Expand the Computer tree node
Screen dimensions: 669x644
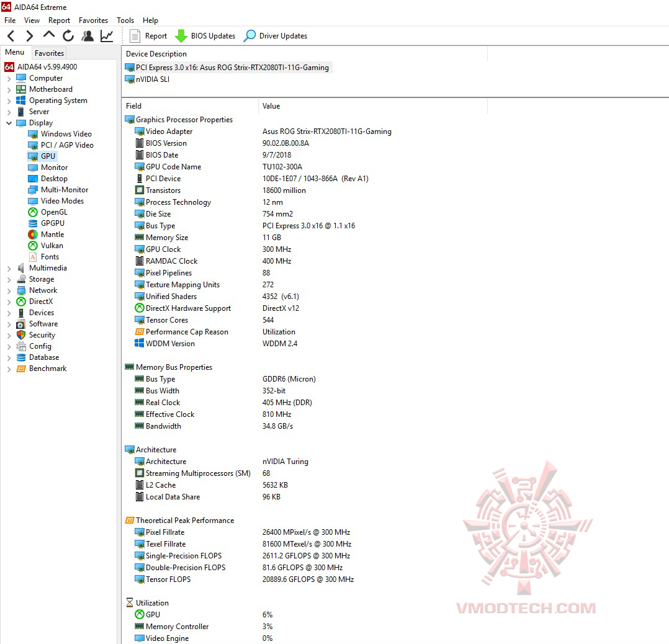pyautogui.click(x=9, y=79)
